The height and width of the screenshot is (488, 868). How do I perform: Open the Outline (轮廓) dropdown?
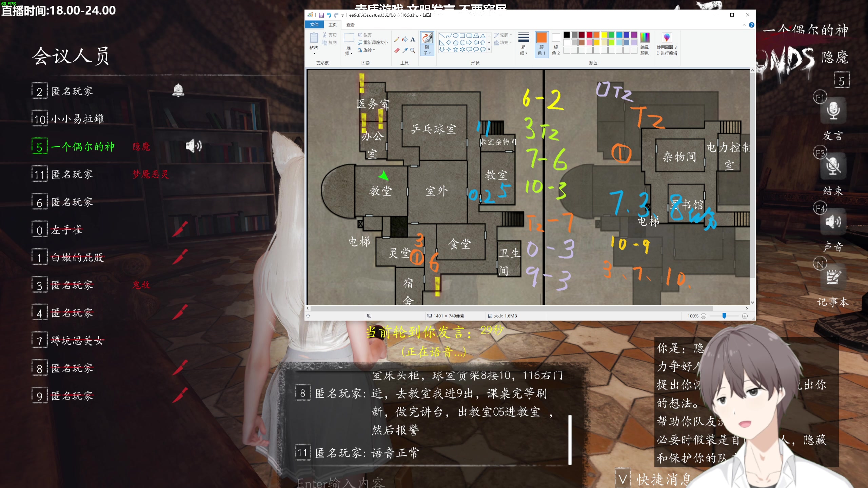[502, 35]
